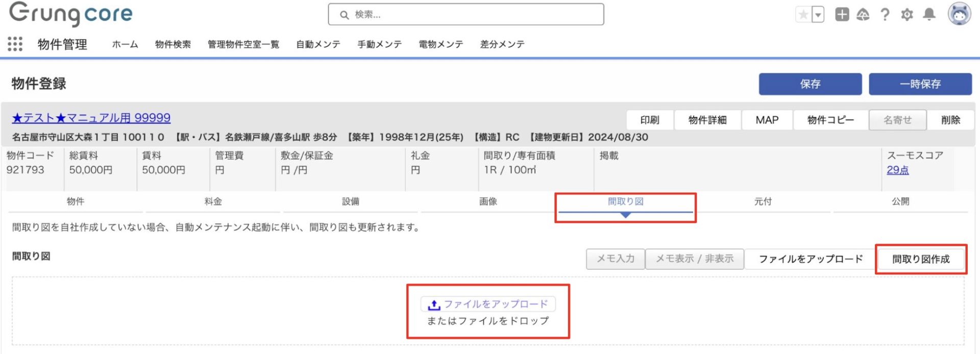View notifications via the bell icon
Image resolution: width=980 pixels, height=354 pixels.
coord(929,15)
